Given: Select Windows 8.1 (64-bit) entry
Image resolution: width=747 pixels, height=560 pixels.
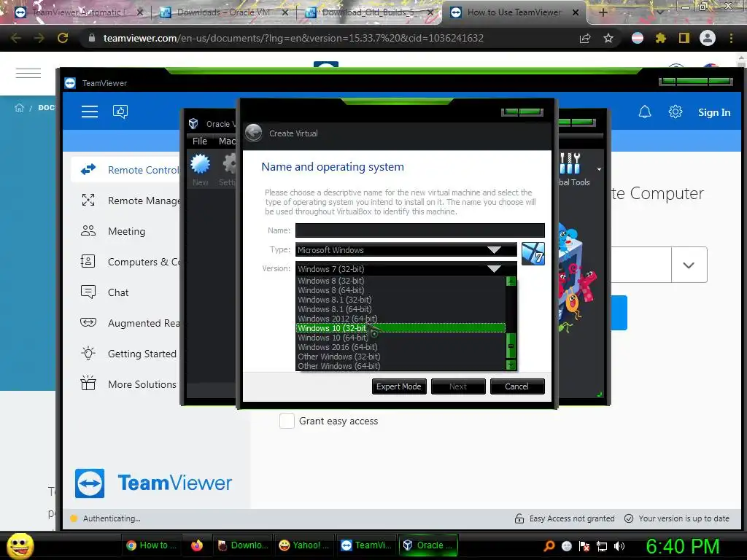Looking at the screenshot, I should 400,309.
